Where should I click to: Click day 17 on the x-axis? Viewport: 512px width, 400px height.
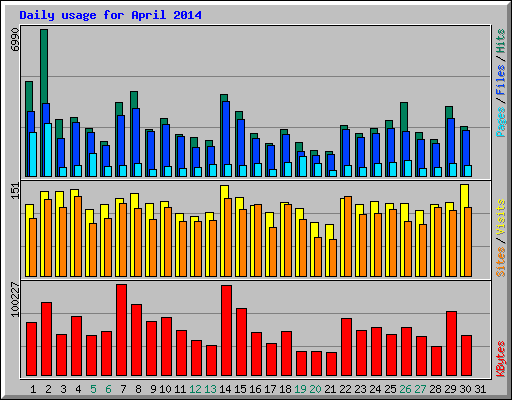(x=270, y=389)
